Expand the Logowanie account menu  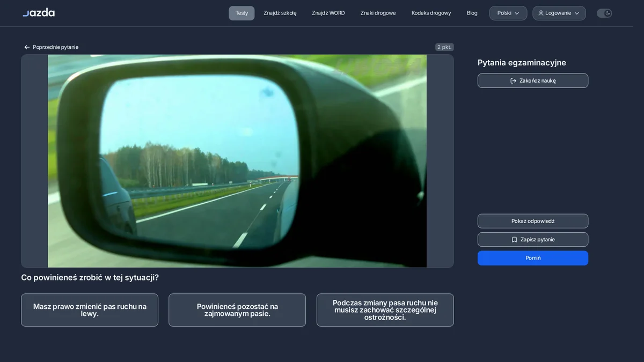(559, 13)
